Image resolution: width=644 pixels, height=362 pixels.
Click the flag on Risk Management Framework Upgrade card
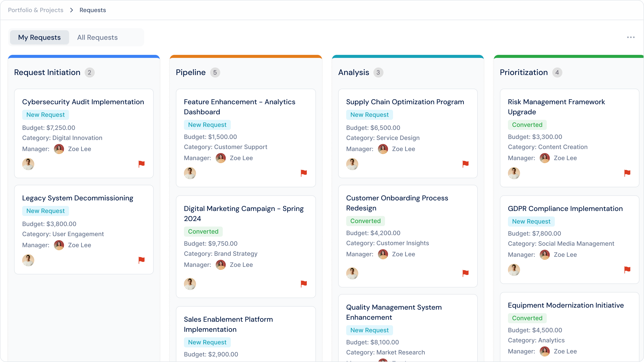click(x=627, y=173)
